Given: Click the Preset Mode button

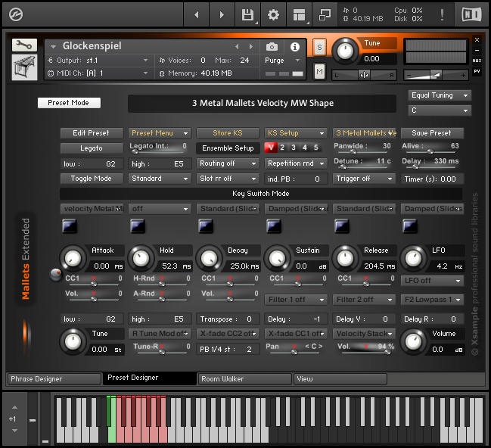Looking at the screenshot, I should coord(69,103).
